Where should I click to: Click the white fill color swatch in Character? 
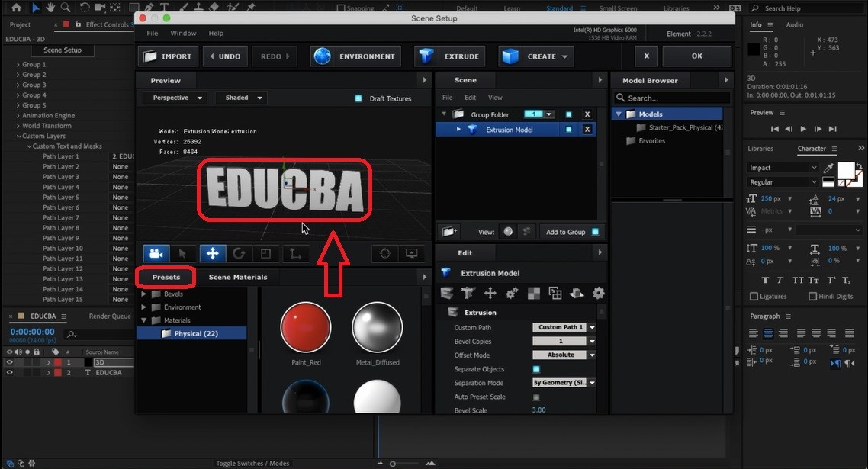[845, 170]
